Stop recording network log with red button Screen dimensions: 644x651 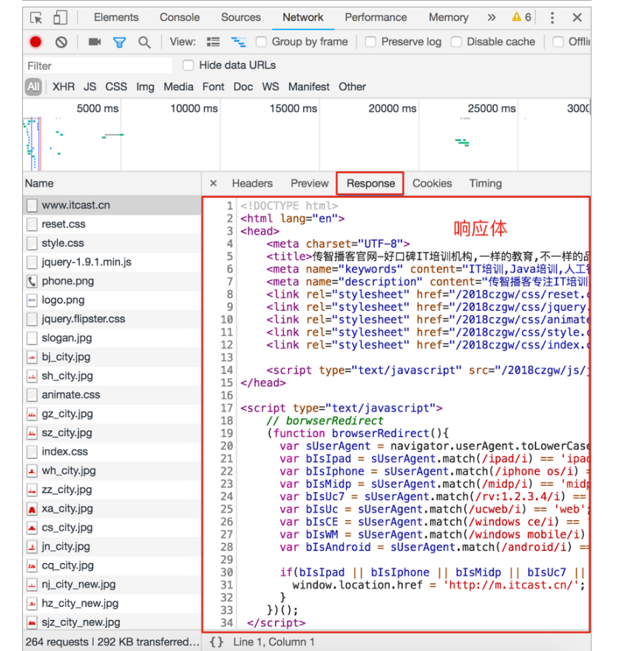tap(35, 42)
